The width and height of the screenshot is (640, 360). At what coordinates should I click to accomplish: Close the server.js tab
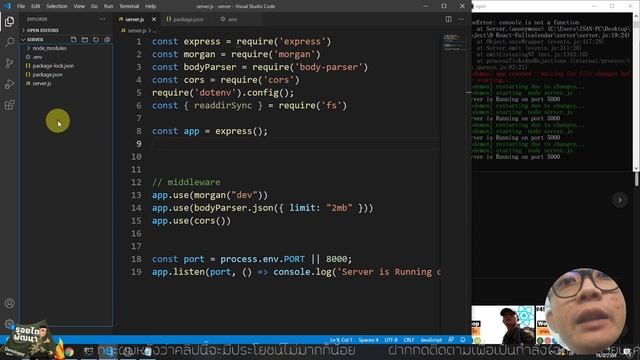click(x=154, y=19)
